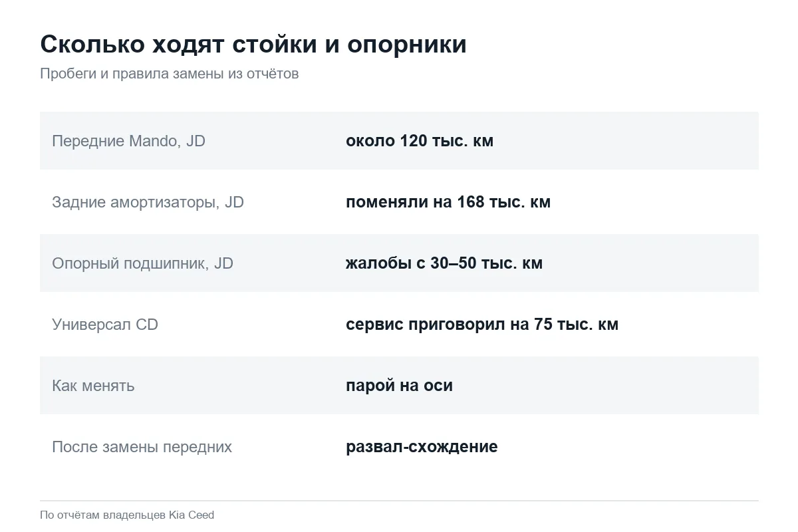The image size is (798, 532).
Task: Select the label 'Передние Mando, JD'
Action: pos(128,141)
